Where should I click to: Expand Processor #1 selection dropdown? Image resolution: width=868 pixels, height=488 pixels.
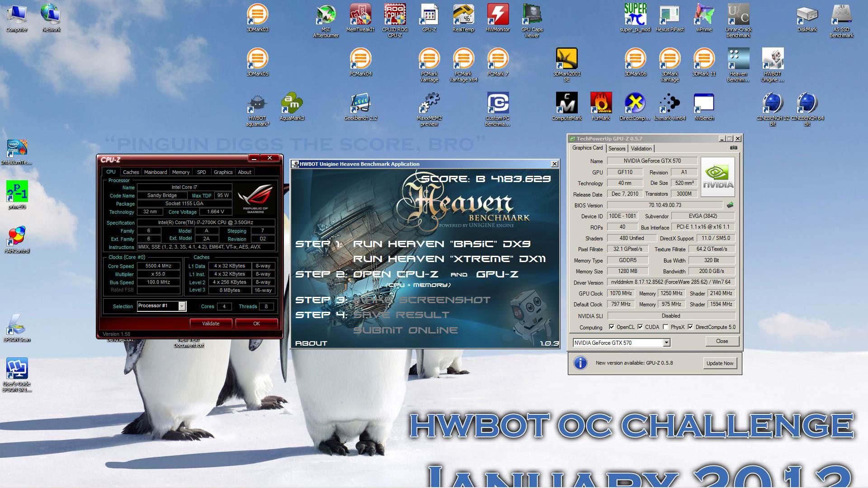pyautogui.click(x=182, y=306)
